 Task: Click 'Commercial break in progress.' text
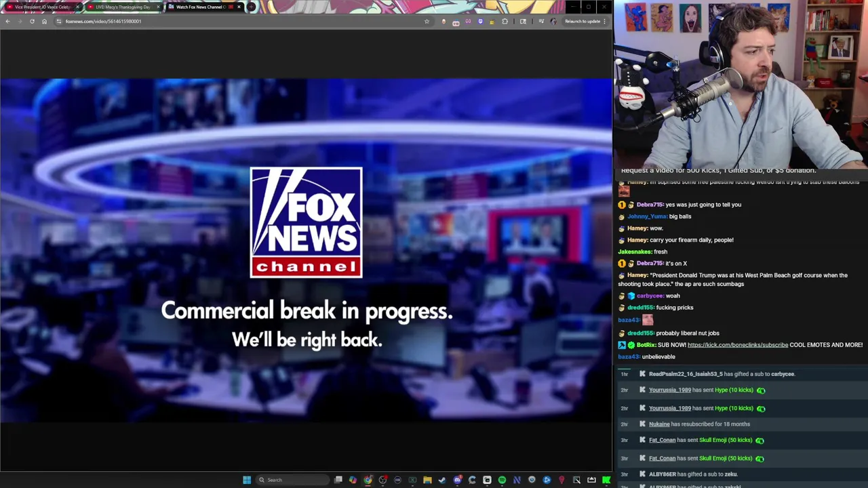(x=307, y=311)
